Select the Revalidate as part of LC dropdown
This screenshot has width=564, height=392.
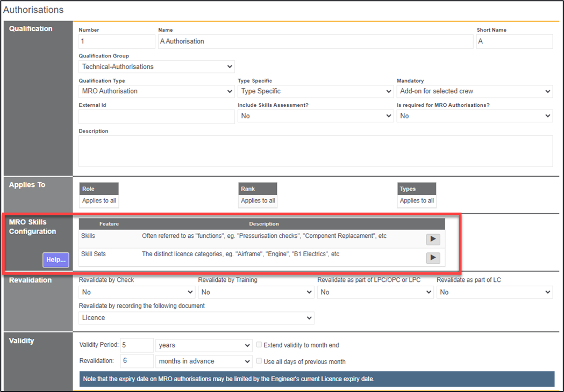(x=494, y=292)
